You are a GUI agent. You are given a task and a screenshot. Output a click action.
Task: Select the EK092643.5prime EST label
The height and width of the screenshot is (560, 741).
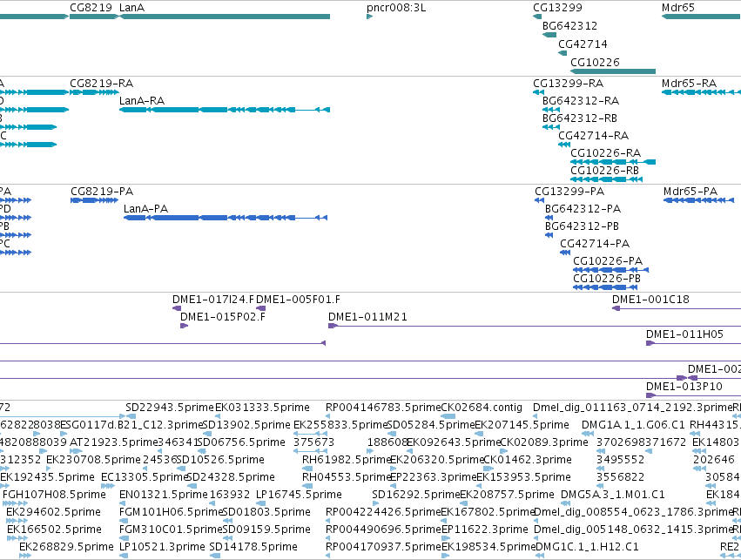click(453, 442)
